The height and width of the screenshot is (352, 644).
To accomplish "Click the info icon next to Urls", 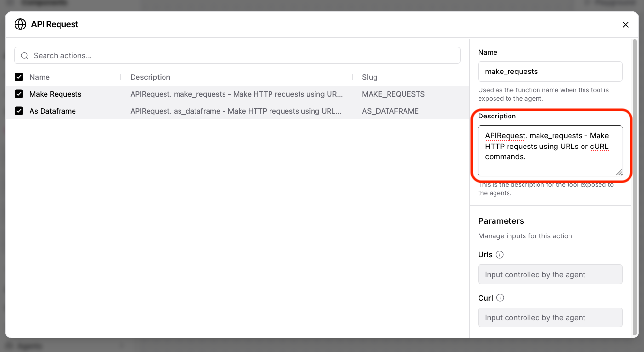I will (500, 255).
